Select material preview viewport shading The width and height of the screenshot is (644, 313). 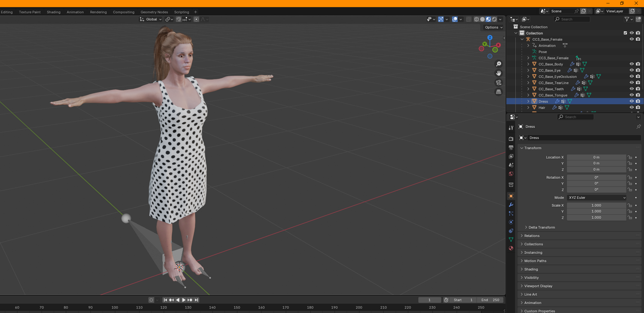(x=488, y=19)
